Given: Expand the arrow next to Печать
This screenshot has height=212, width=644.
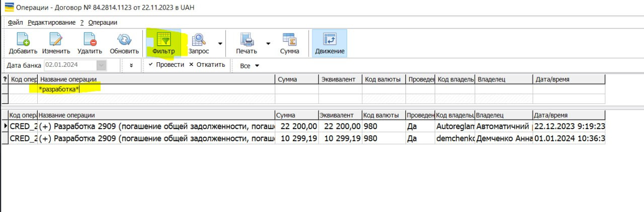Looking at the screenshot, I should coord(268,44).
